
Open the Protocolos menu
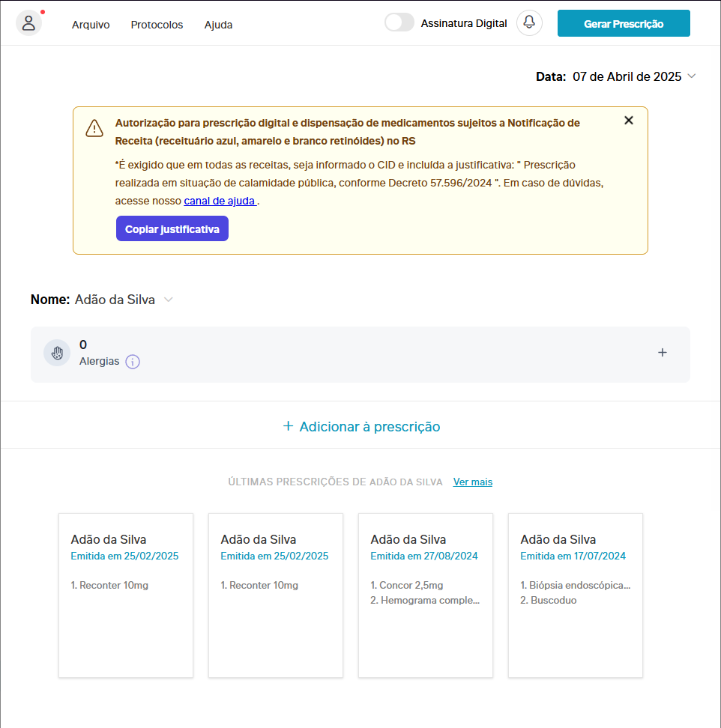(157, 25)
